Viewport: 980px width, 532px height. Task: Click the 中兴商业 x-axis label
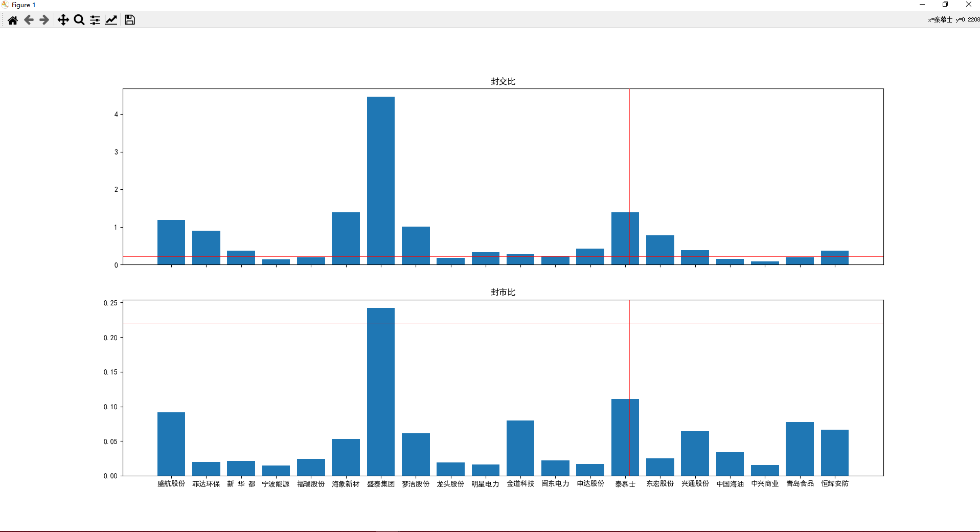[x=765, y=483]
